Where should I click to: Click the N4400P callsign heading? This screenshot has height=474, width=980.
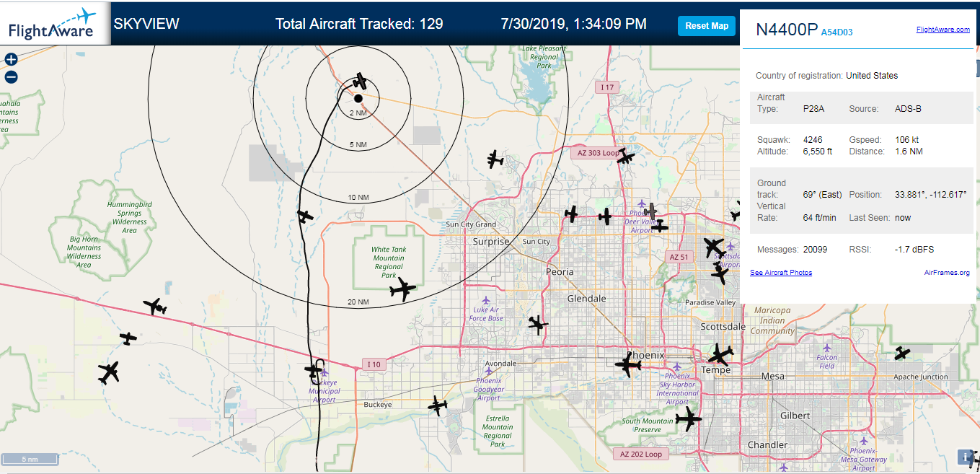coord(787,30)
